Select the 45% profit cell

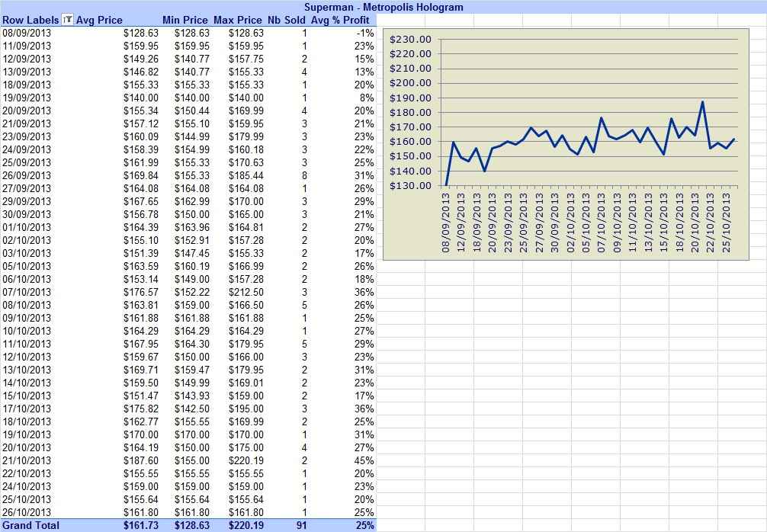click(x=364, y=460)
